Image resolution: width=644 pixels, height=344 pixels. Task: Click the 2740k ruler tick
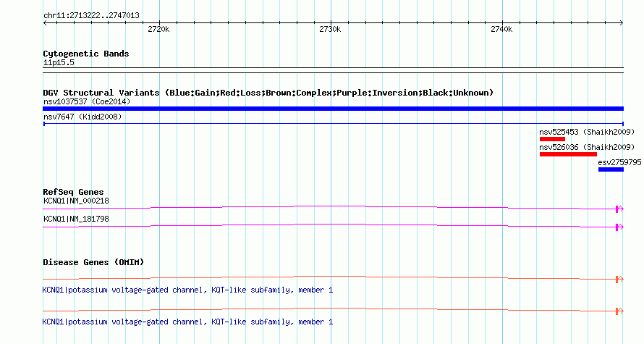tap(502, 29)
